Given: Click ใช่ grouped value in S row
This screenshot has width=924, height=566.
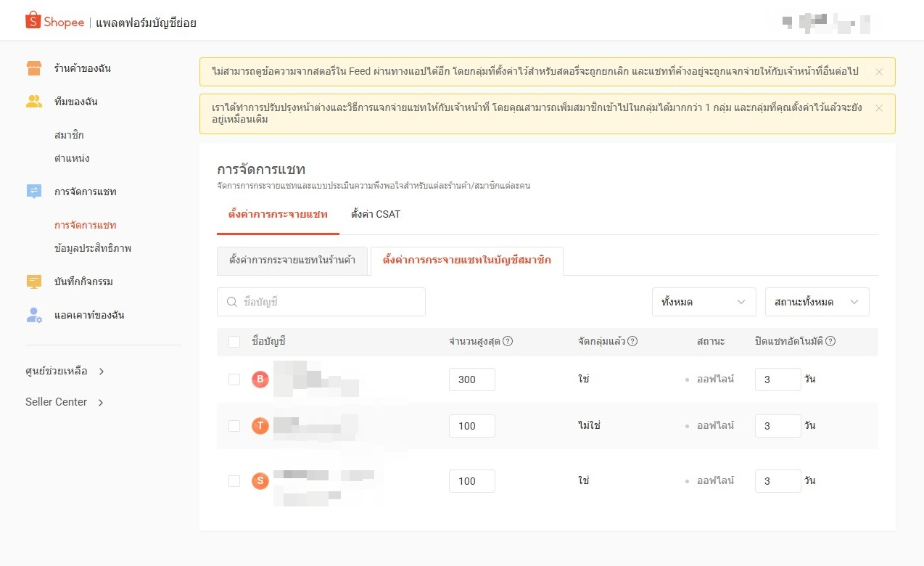Looking at the screenshot, I should [583, 480].
